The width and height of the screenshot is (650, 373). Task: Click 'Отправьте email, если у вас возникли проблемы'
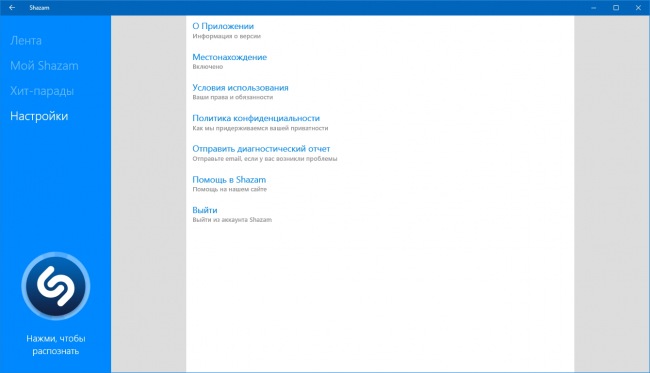tap(265, 159)
